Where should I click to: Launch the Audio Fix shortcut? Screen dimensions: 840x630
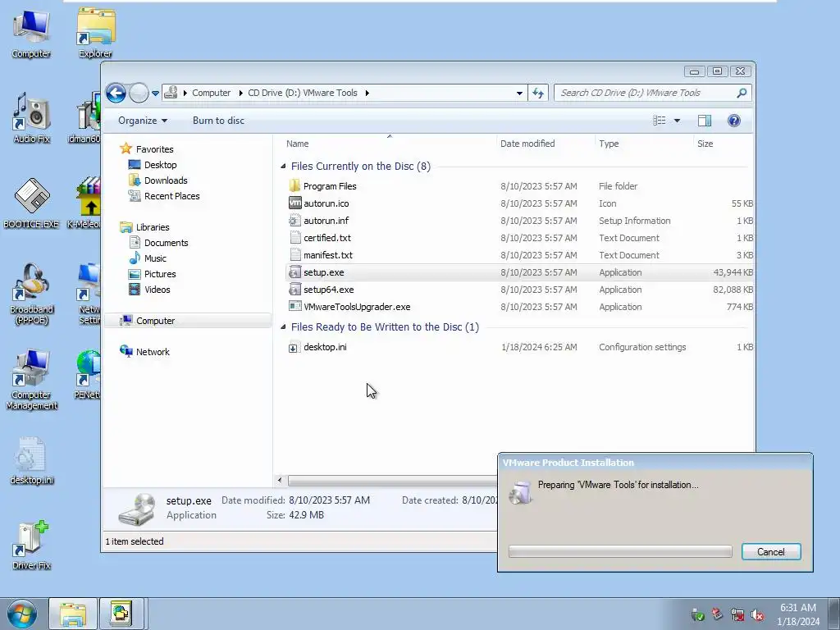[32, 118]
